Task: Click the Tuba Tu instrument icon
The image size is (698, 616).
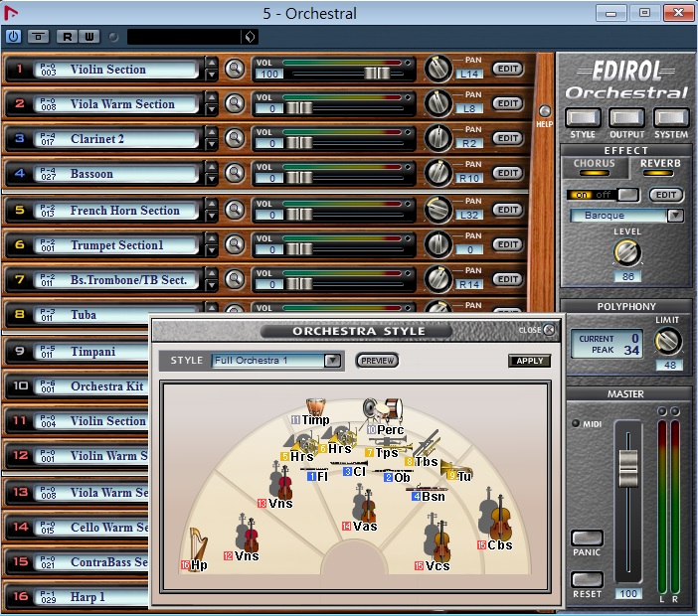Action: click(x=455, y=468)
